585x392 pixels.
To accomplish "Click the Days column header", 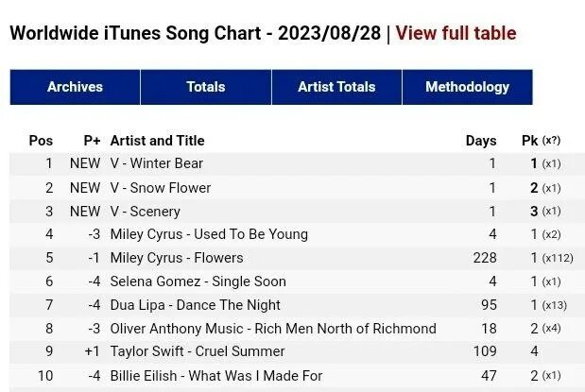I will pyautogui.click(x=480, y=141).
